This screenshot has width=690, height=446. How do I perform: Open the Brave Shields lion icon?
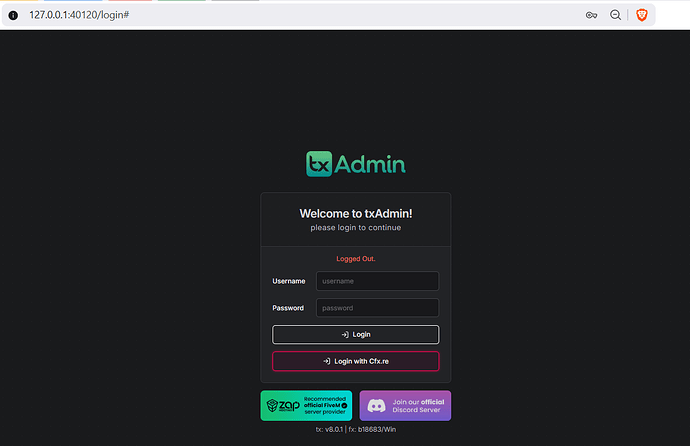[x=642, y=15]
